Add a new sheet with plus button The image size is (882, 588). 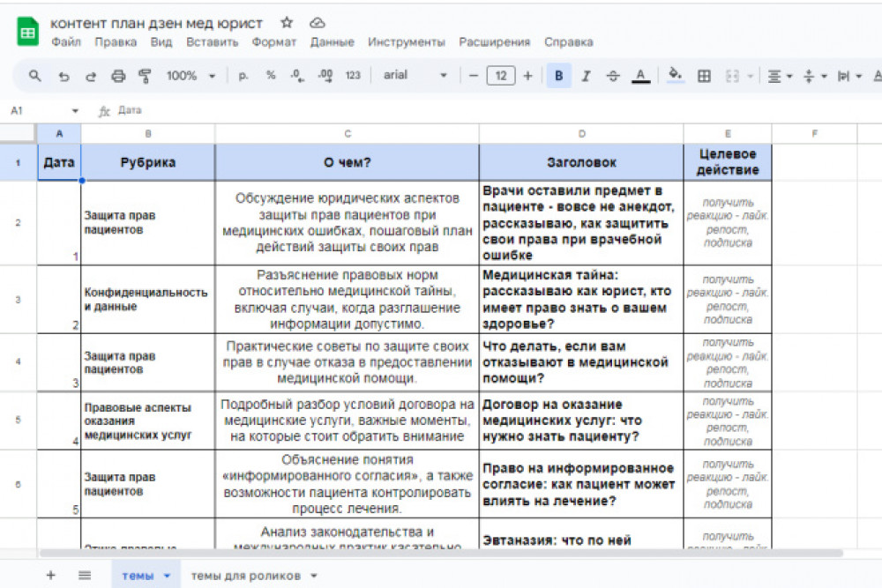(x=50, y=575)
